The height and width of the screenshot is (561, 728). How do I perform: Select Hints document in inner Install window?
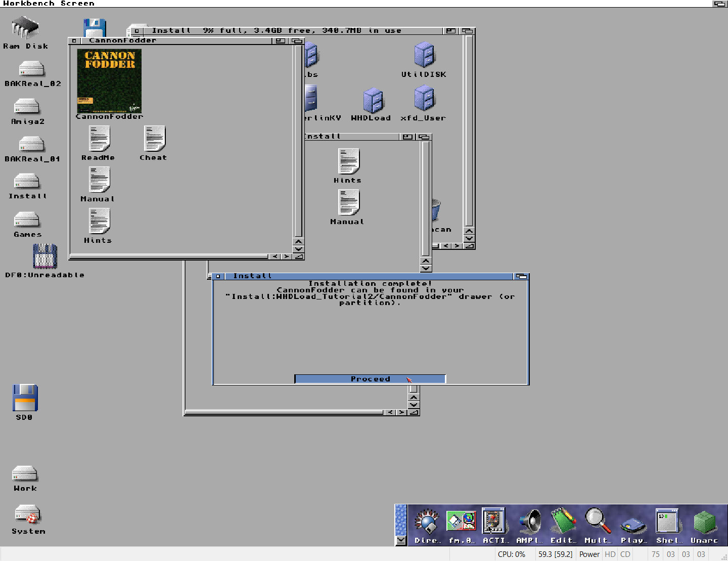(x=349, y=161)
